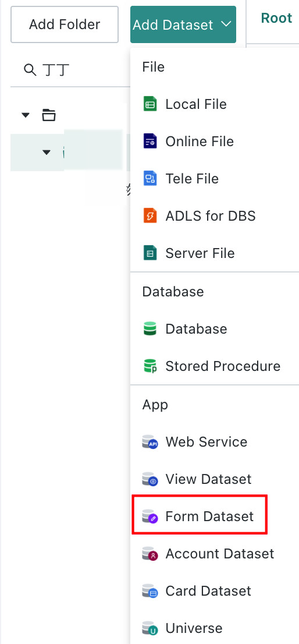299x644 pixels.
Task: Click the Add Folder button
Action: point(65,24)
